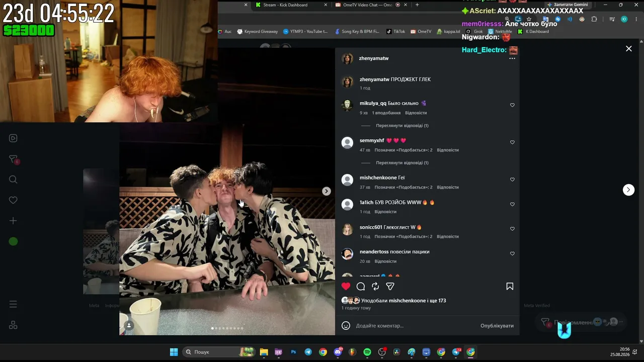Open the kappa.lol bookmark
The image size is (644, 362).
pos(448,32)
